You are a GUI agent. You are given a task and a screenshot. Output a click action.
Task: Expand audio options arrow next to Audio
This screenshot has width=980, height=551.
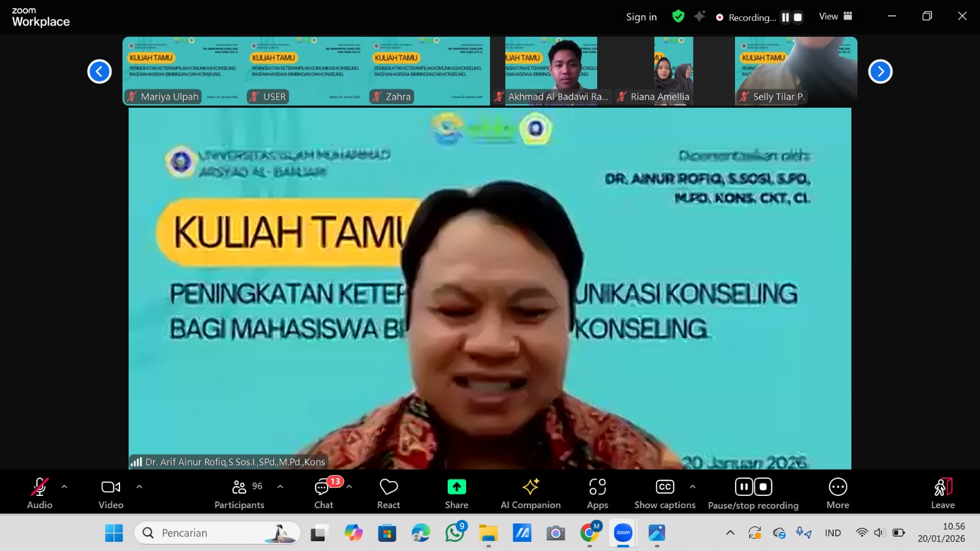(64, 487)
